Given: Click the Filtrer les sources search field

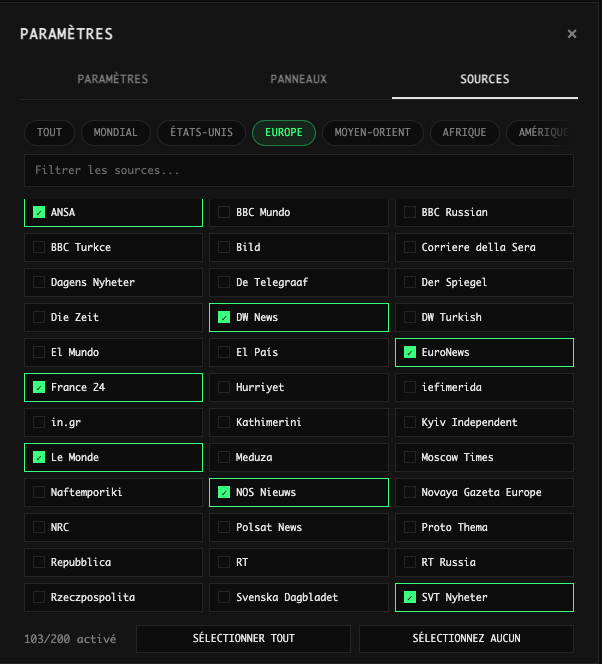Looking at the screenshot, I should (298, 171).
